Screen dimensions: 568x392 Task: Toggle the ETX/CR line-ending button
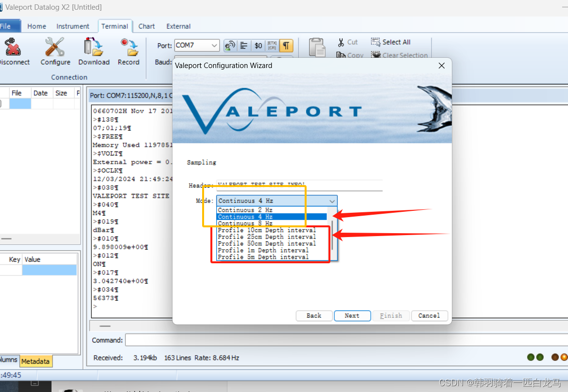(272, 46)
